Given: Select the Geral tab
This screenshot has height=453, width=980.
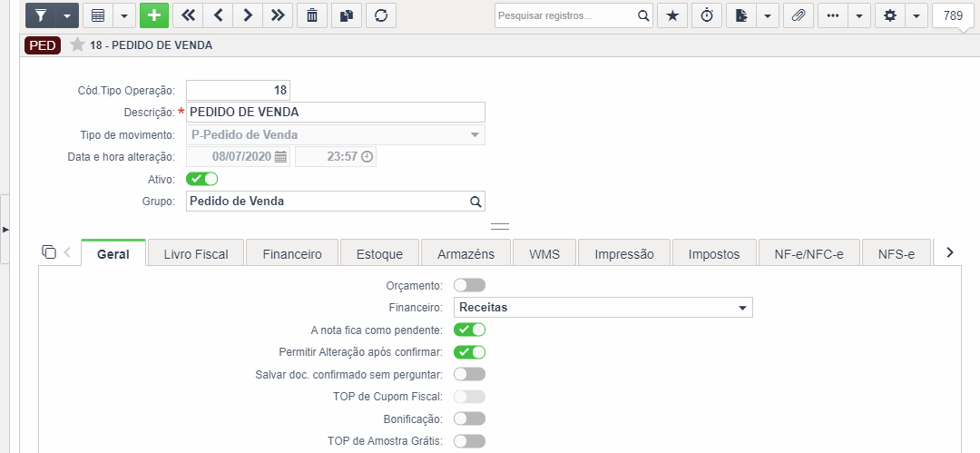Looking at the screenshot, I should [113, 254].
